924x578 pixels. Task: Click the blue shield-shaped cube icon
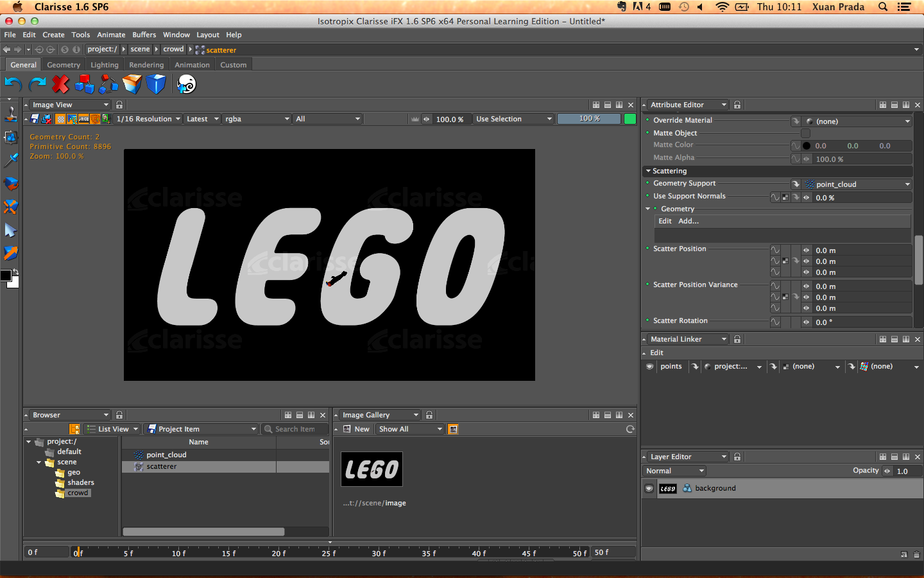pos(156,84)
